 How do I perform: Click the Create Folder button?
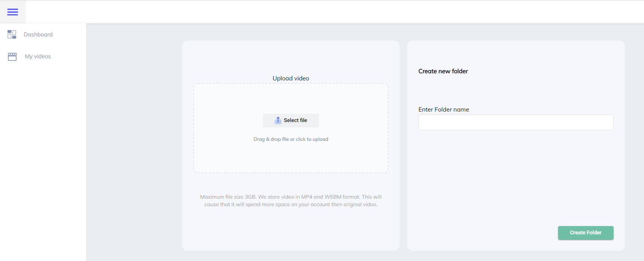point(585,233)
